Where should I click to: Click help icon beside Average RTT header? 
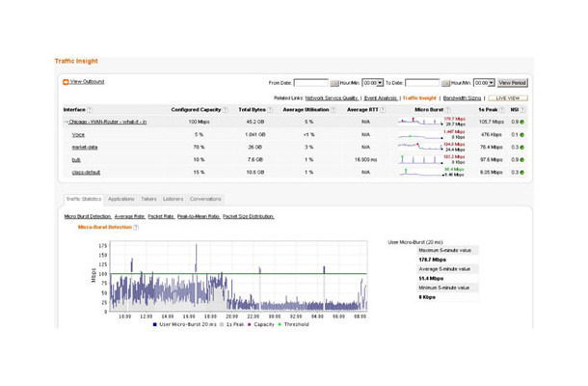pyautogui.click(x=382, y=110)
